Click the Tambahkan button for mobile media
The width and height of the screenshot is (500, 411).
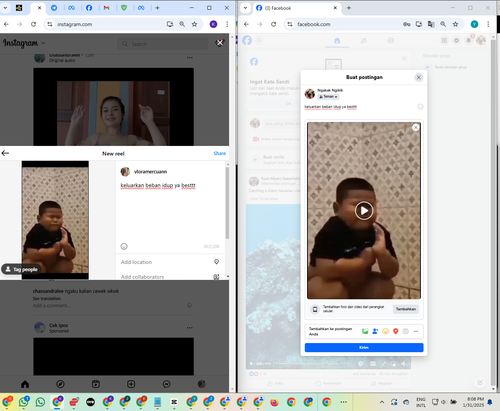coord(406,309)
